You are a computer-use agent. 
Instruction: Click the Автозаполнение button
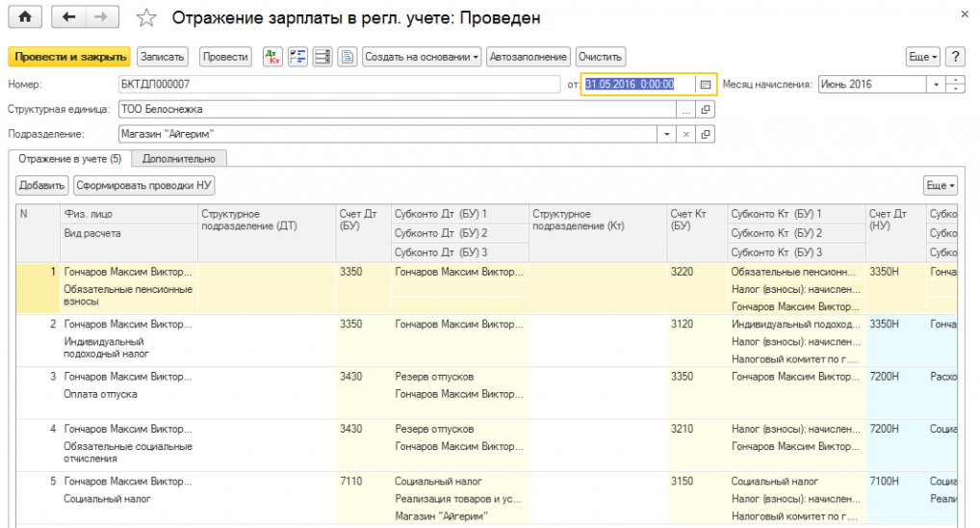(529, 57)
